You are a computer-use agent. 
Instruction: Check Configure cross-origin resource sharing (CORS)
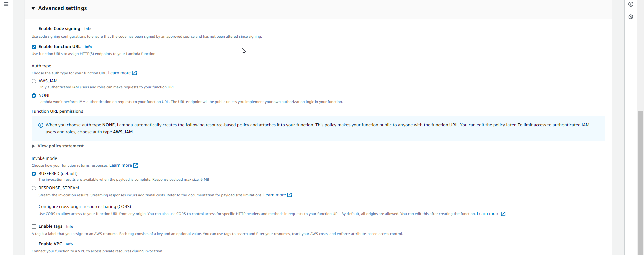click(34, 207)
